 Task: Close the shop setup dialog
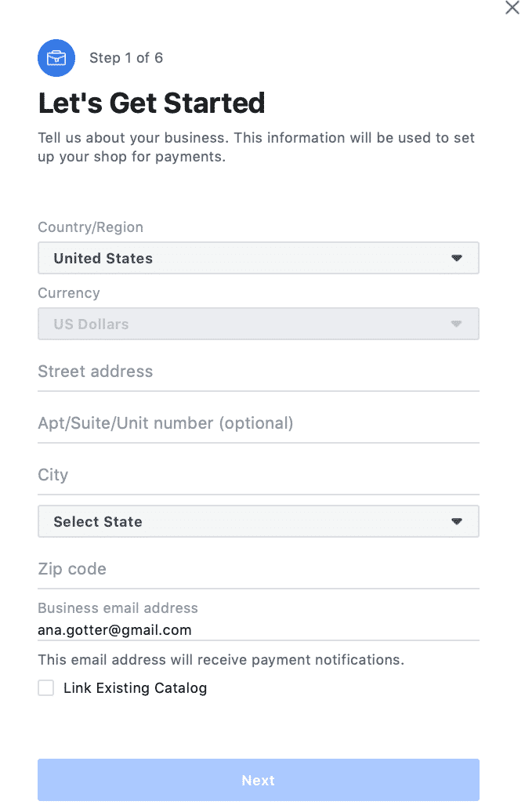pyautogui.click(x=512, y=8)
